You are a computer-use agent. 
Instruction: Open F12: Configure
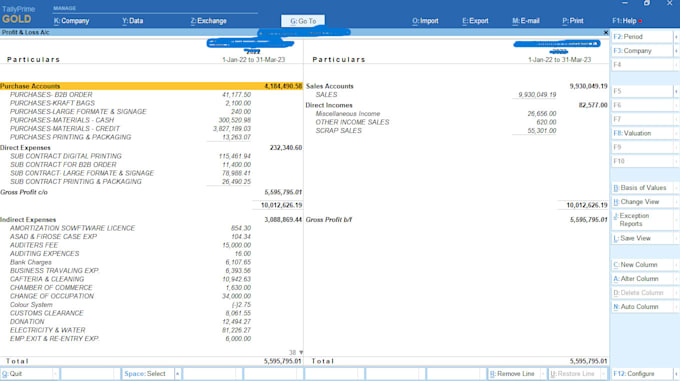pos(642,374)
